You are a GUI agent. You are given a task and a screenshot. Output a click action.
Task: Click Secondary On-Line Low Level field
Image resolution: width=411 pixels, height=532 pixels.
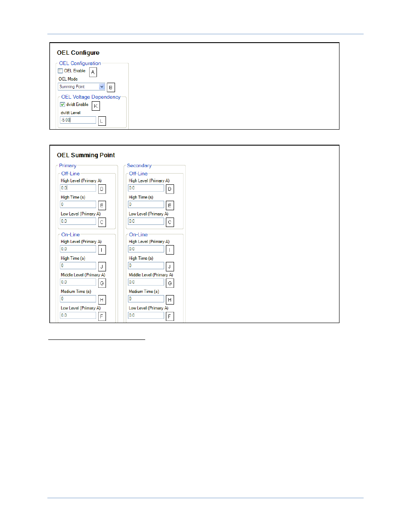pos(146,315)
